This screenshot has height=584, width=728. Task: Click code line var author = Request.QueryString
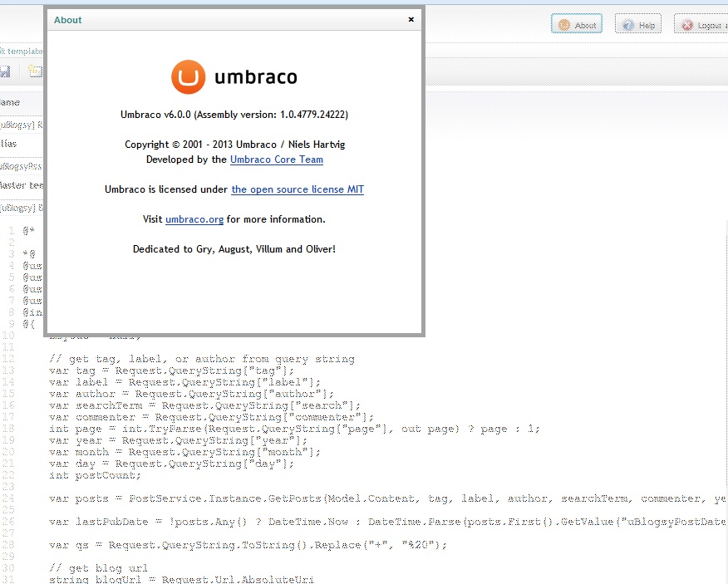pos(191,394)
